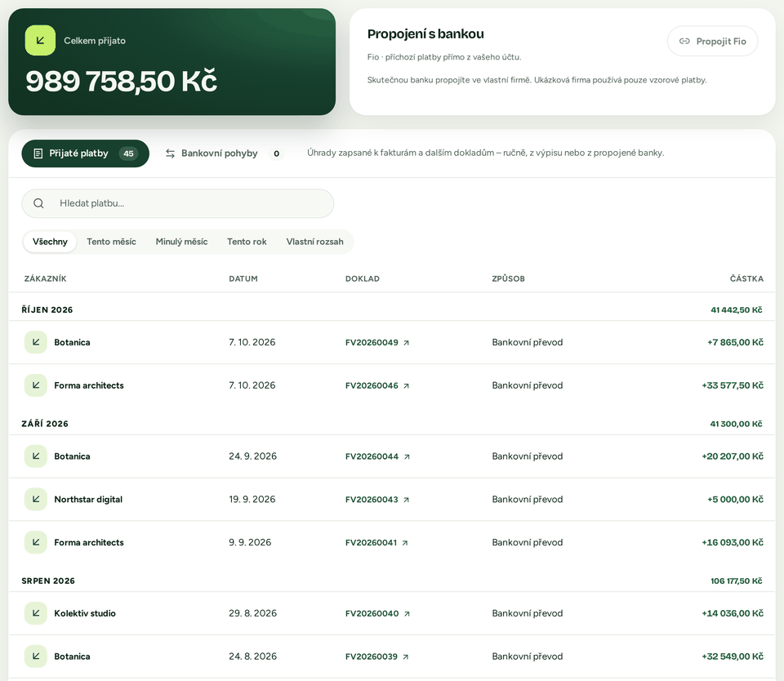This screenshot has height=681, width=784.
Task: Select the Všechny filter chip
Action: tap(50, 242)
